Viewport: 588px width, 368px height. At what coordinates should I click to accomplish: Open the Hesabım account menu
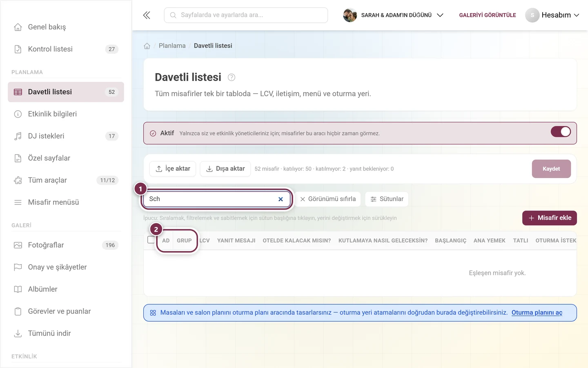(552, 15)
